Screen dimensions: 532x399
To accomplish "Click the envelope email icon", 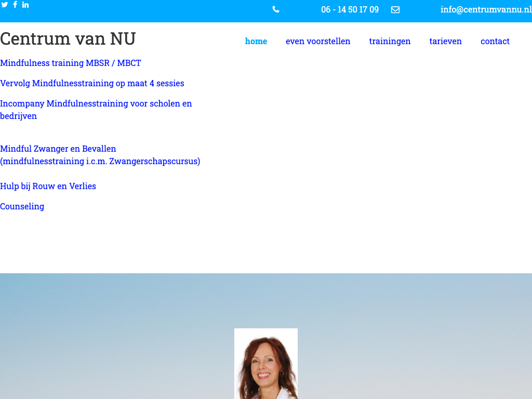I will [395, 9].
